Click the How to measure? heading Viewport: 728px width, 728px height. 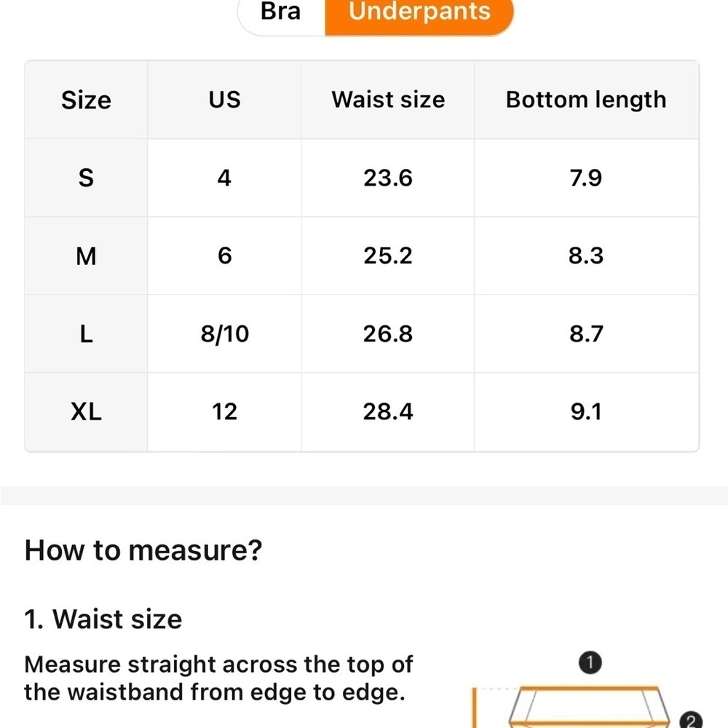tap(143, 550)
